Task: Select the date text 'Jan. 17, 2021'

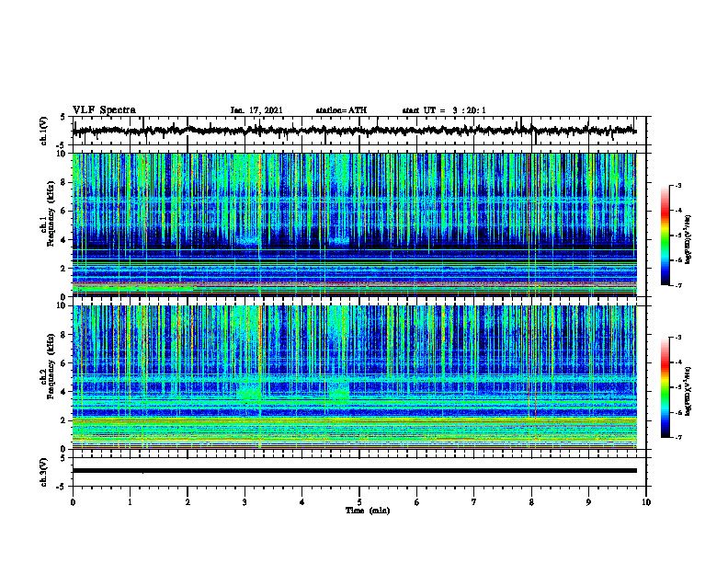Action: [x=256, y=110]
